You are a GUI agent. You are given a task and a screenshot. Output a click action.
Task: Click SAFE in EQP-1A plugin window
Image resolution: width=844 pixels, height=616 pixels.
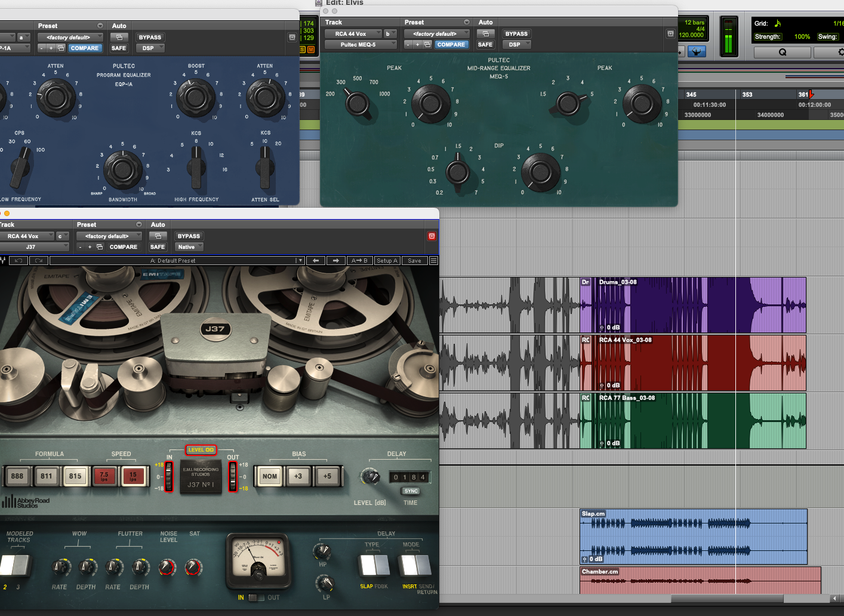119,48
